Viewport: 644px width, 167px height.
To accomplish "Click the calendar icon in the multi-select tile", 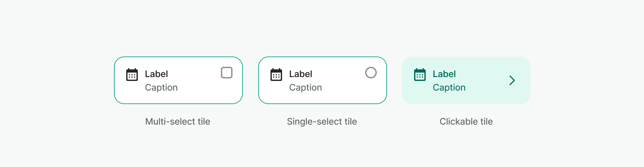I will click(132, 75).
